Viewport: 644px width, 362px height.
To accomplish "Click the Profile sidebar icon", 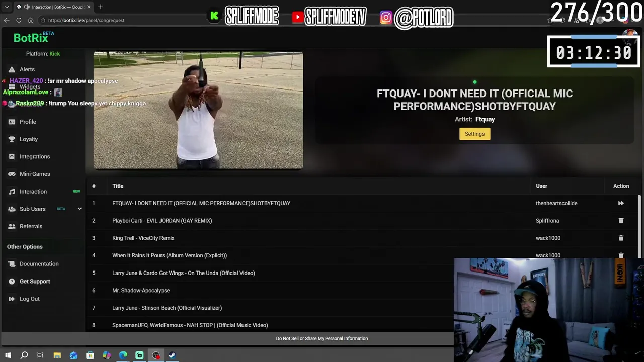I will pyautogui.click(x=12, y=122).
